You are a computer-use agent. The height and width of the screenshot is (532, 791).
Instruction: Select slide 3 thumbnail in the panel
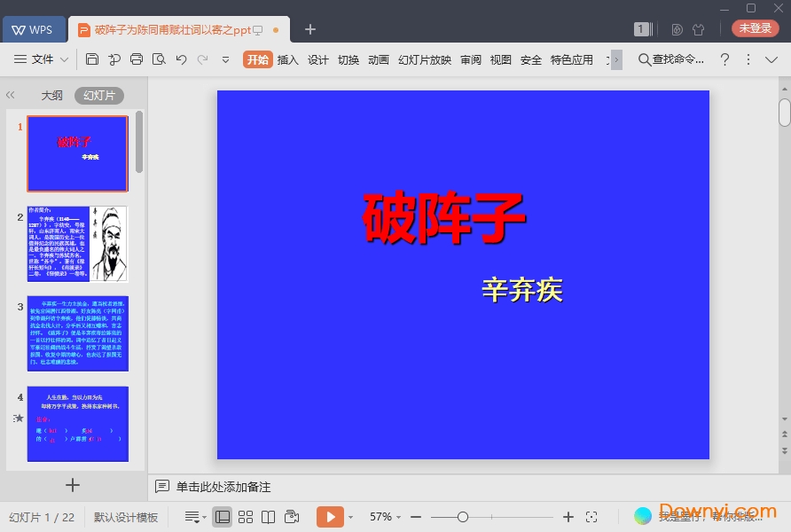coord(78,334)
